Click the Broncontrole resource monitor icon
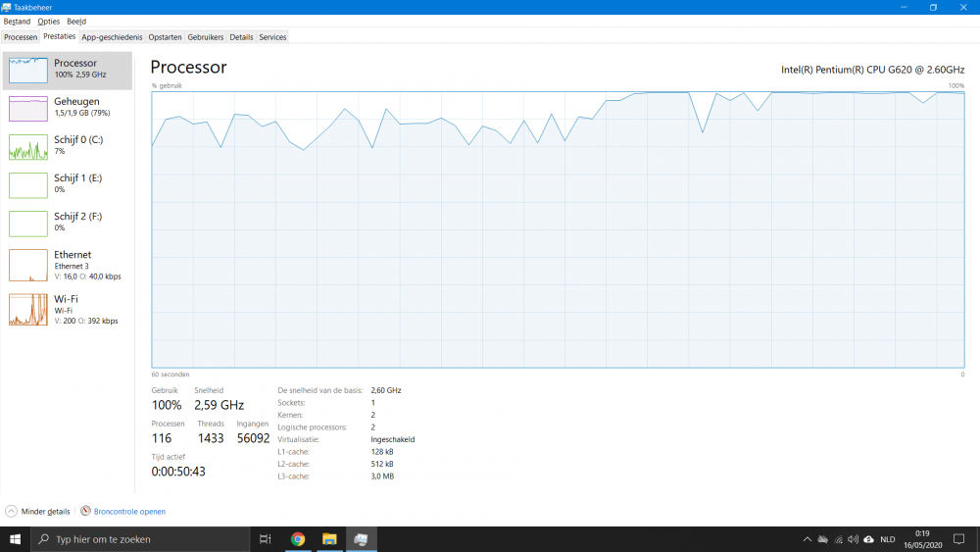This screenshot has width=980, height=552. (85, 511)
